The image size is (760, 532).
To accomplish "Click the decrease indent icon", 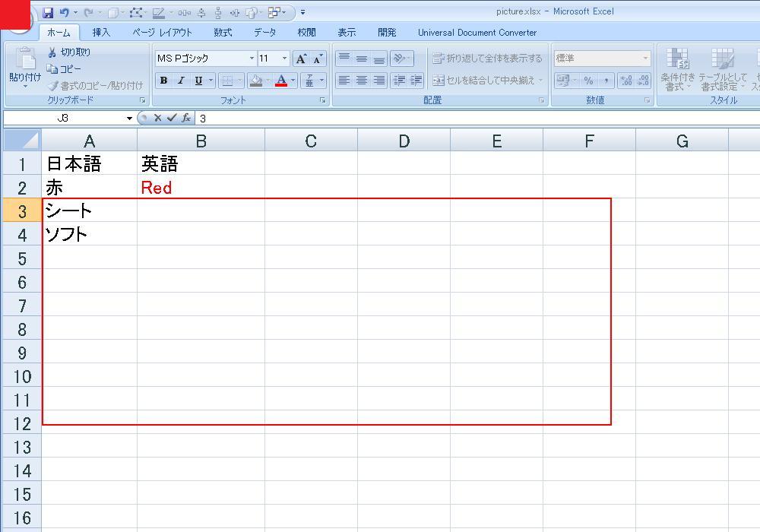I will coord(399,81).
